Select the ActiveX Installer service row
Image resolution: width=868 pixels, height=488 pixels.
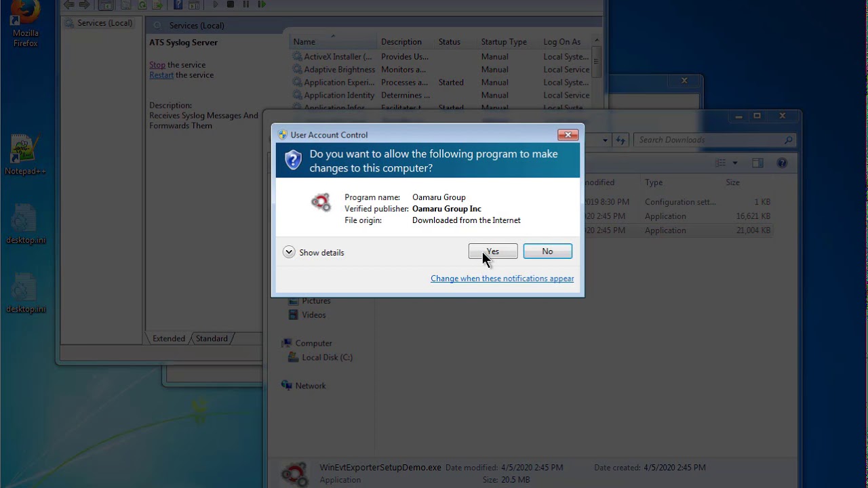pyautogui.click(x=441, y=57)
